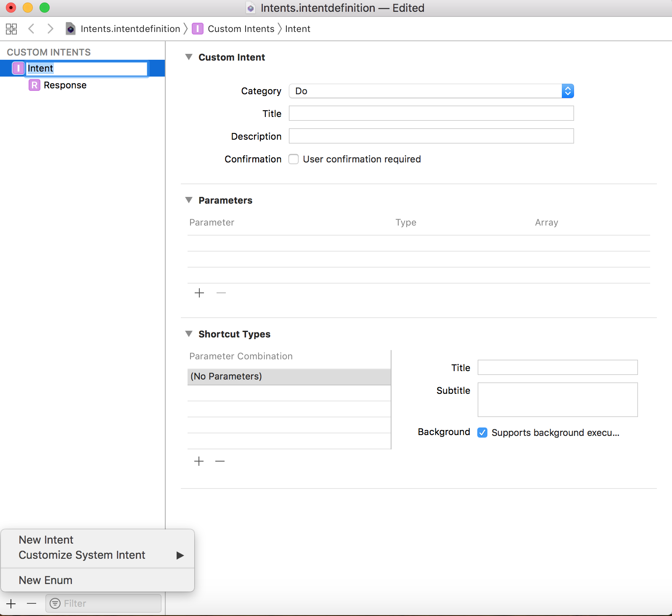Choose Customize System Intent menu item

[x=98, y=555]
